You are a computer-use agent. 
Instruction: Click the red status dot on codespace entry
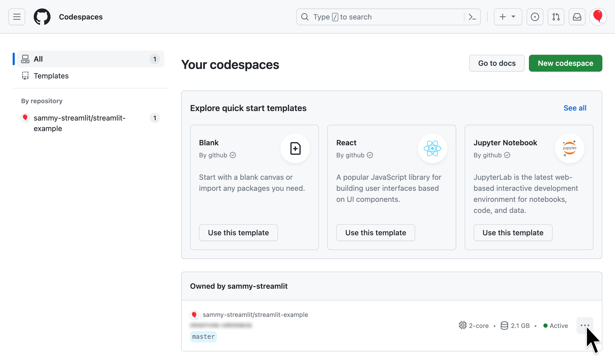(195, 314)
